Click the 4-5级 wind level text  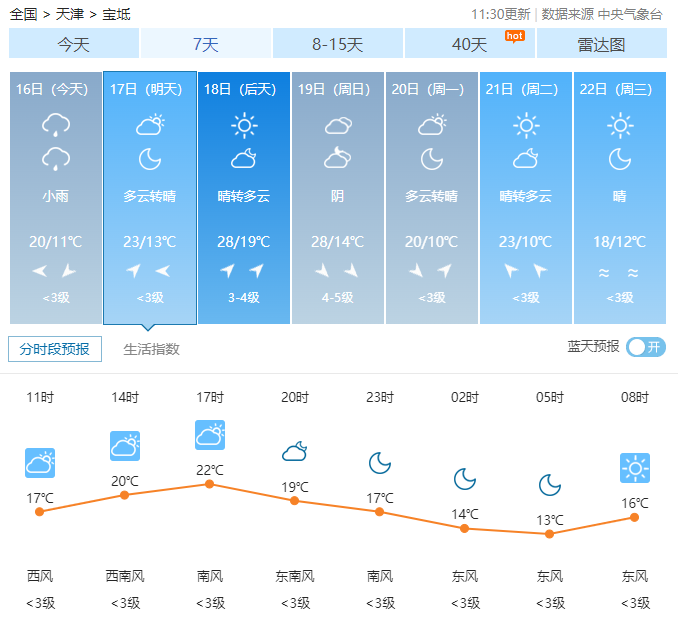338,298
